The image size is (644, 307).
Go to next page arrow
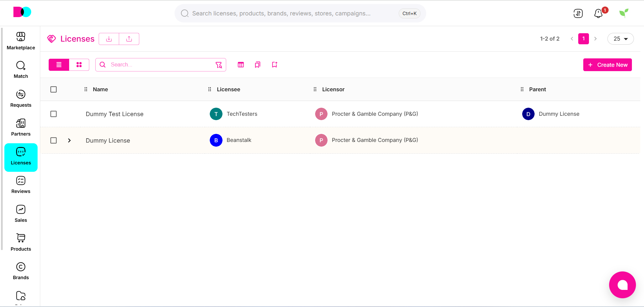(595, 39)
